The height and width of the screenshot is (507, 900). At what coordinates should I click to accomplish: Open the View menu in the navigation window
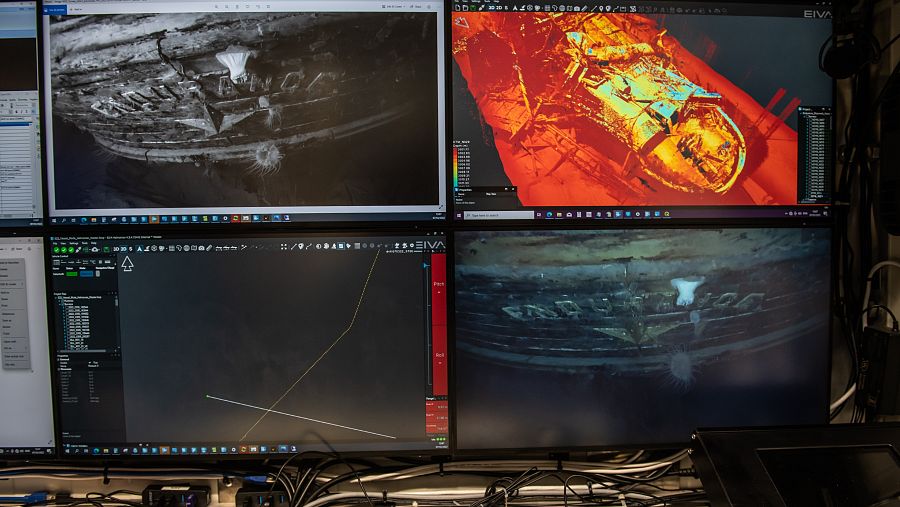click(65, 241)
